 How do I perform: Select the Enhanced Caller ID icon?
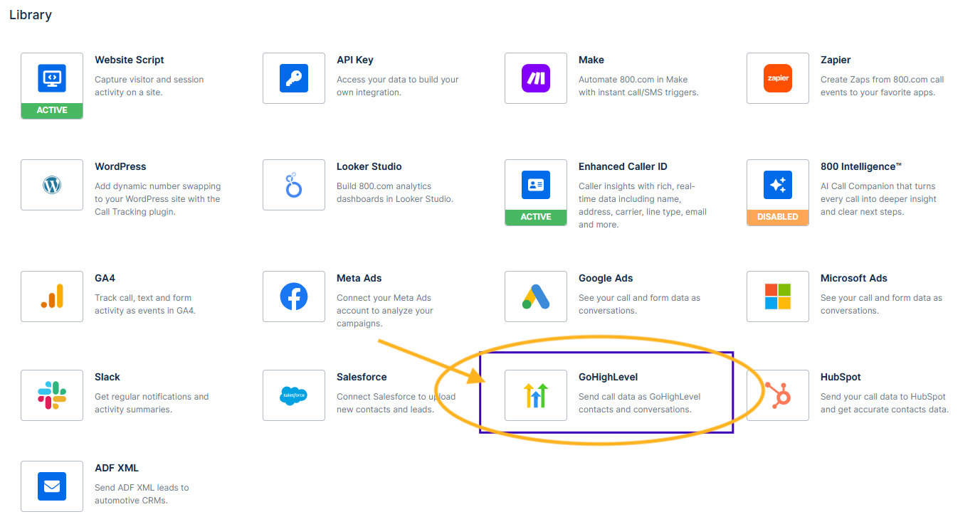click(x=536, y=185)
